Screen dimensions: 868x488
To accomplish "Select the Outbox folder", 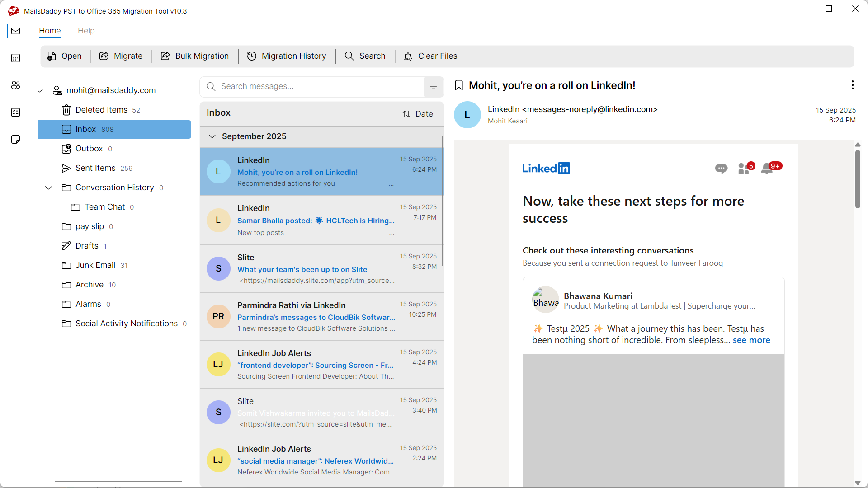I will 114,149.
